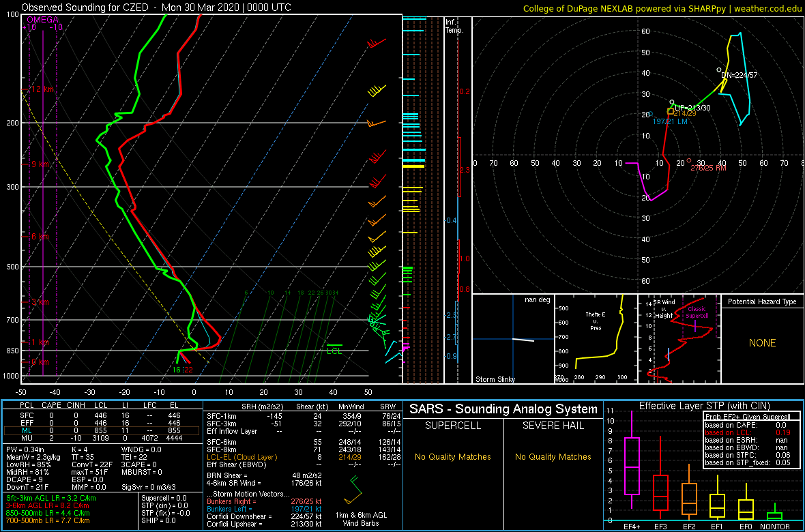Click the 197/21 LM hodograph label
This screenshot has height=532, width=805.
tap(670, 121)
